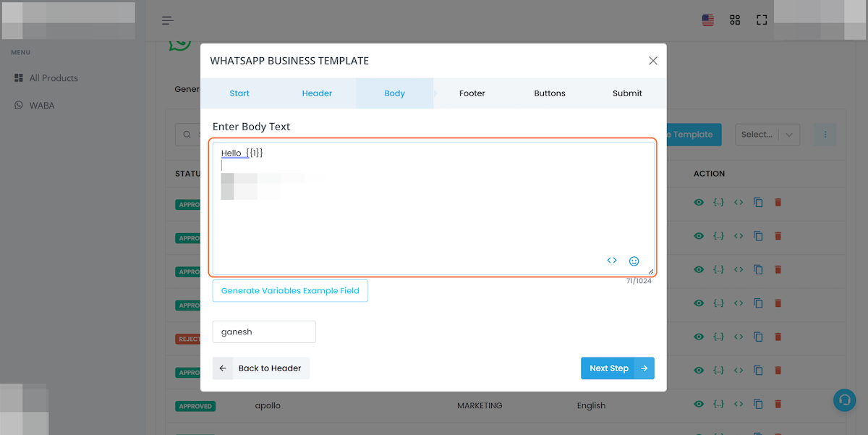
Task: Select the Body step tab
Action: (x=395, y=93)
